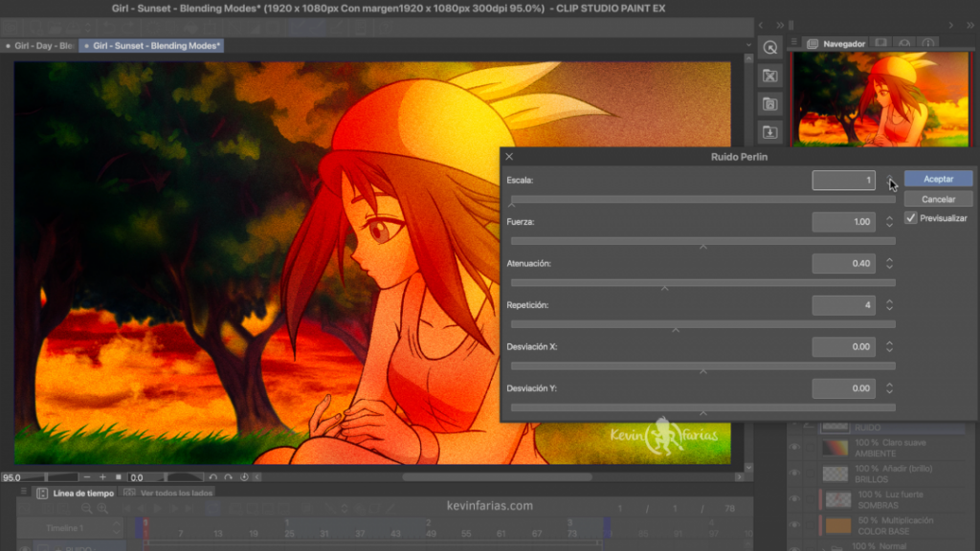Click the Desviación Y stepper arrows
This screenshot has height=551, width=980.
[x=889, y=388]
